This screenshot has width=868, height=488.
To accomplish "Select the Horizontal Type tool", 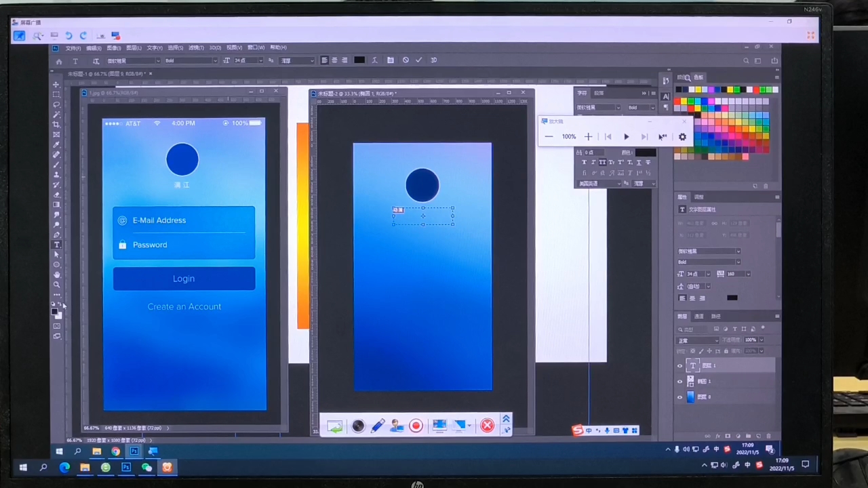I will click(56, 245).
